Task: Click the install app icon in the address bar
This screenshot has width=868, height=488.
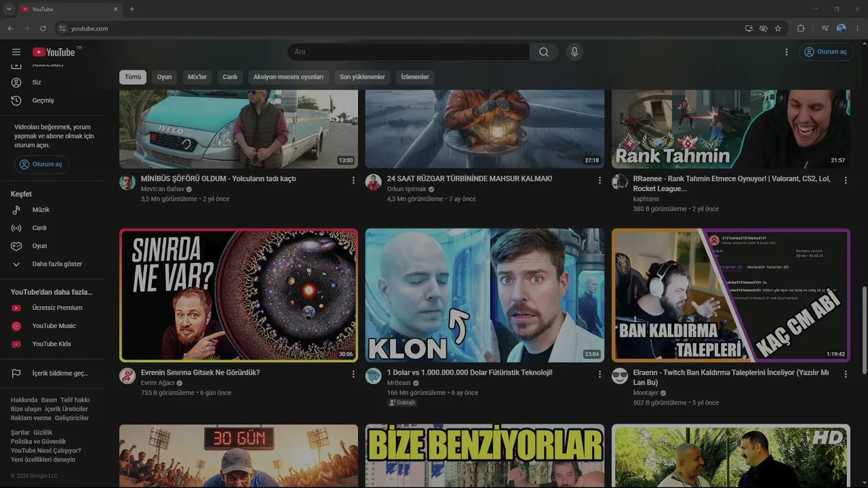Action: [749, 28]
